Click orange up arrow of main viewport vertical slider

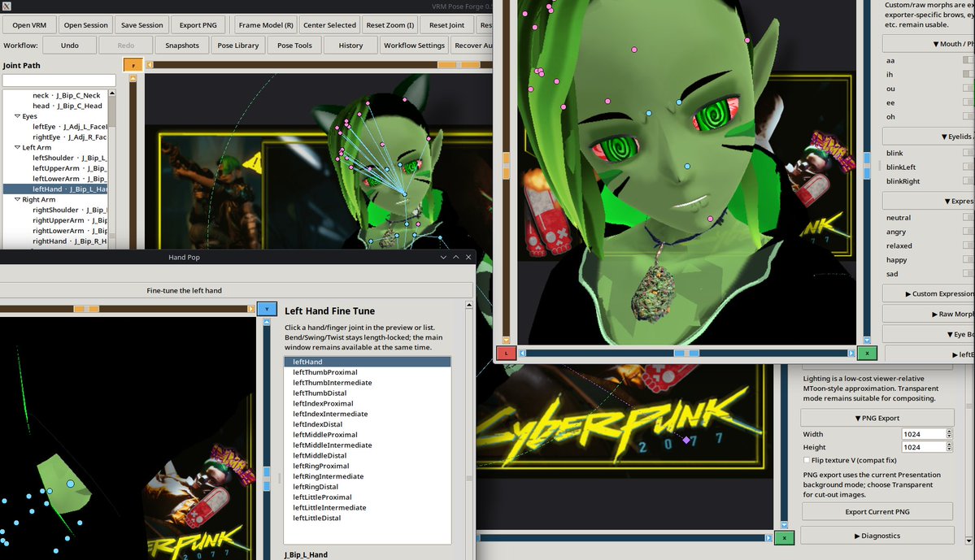tap(133, 78)
